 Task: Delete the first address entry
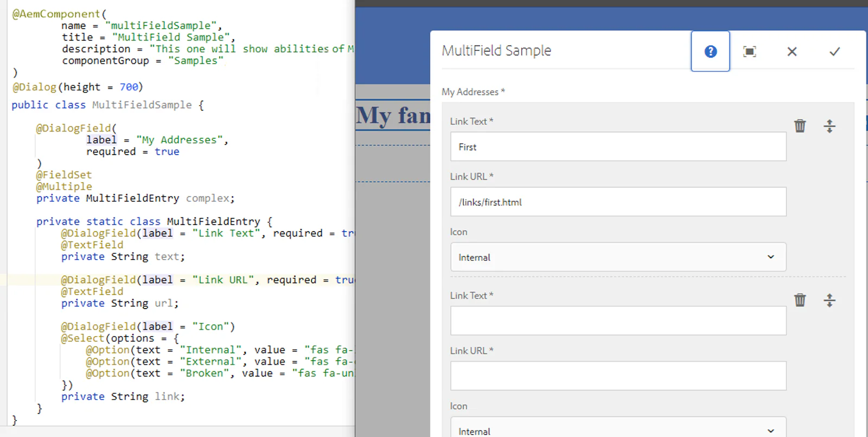tap(800, 126)
